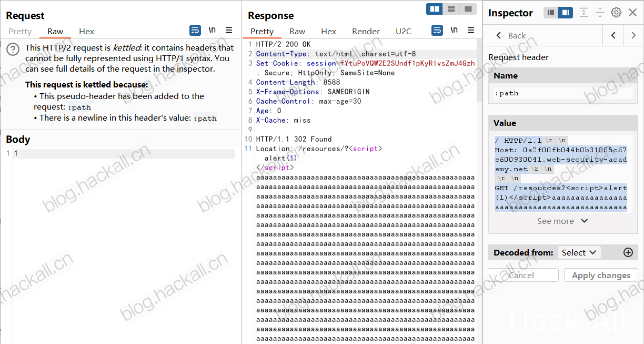This screenshot has height=344, width=644.
Task: Click the 'X-Frame-Options: SAMEORIGIN' line
Action: (313, 92)
